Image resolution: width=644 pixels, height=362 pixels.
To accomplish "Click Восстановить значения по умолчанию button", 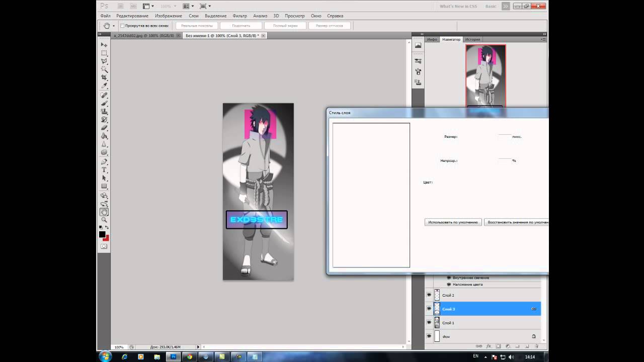I will coord(516,222).
